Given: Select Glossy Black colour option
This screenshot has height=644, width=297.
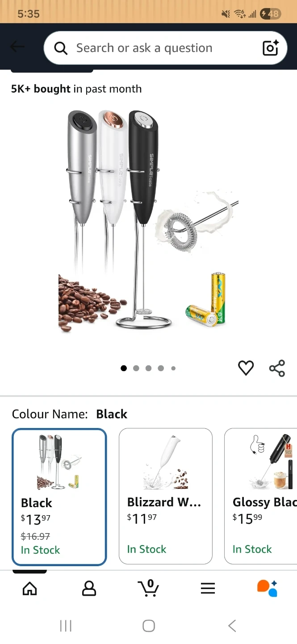Looking at the screenshot, I should pos(260,496).
